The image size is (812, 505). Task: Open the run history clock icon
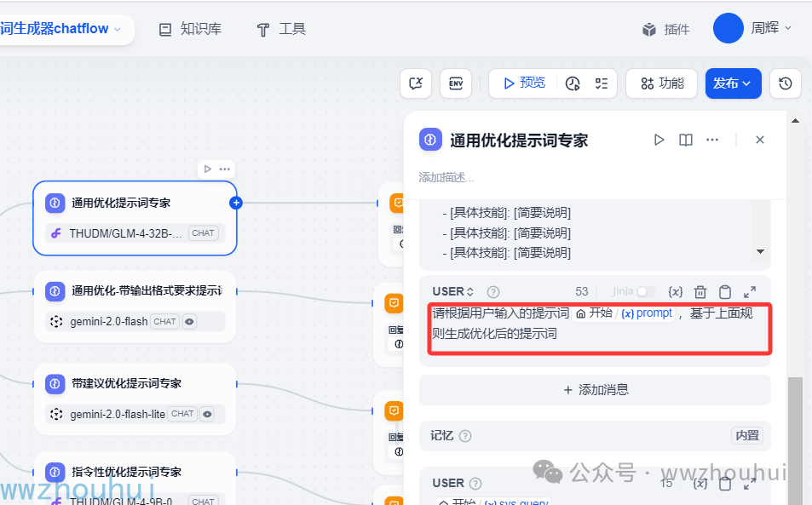tap(573, 83)
